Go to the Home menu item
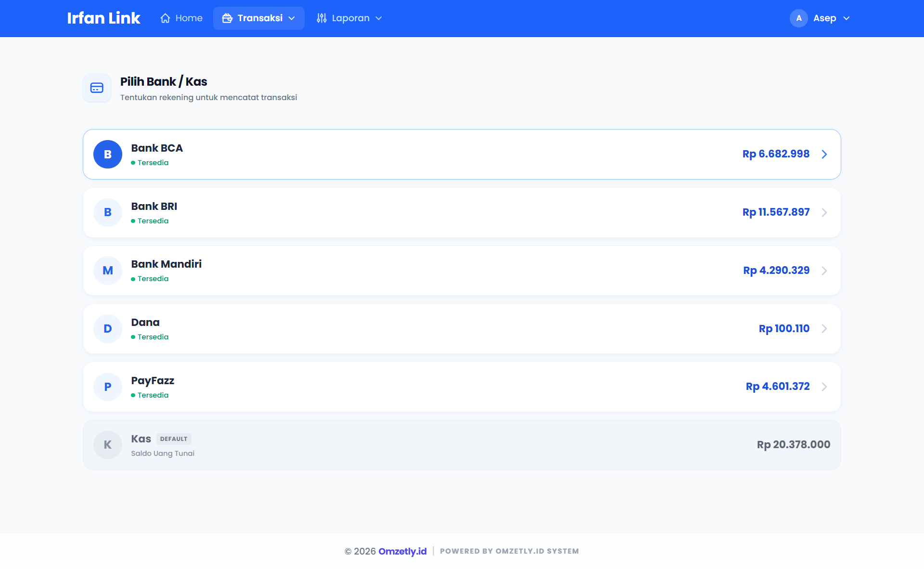Screen dimensions: 924x569 click(181, 18)
